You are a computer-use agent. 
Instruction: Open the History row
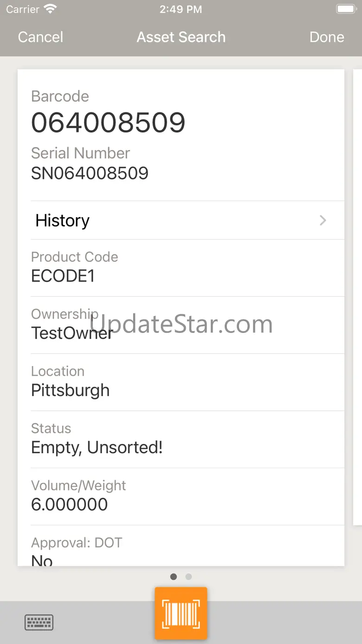tap(181, 221)
